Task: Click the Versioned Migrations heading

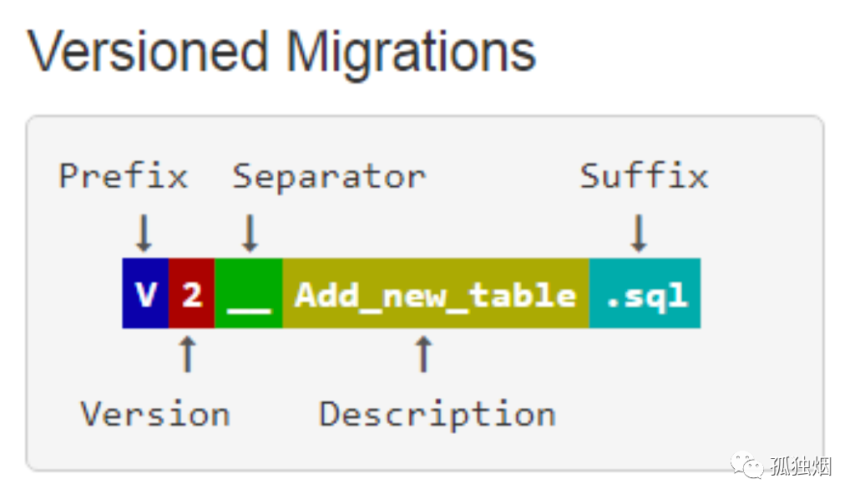Action: pos(281,53)
